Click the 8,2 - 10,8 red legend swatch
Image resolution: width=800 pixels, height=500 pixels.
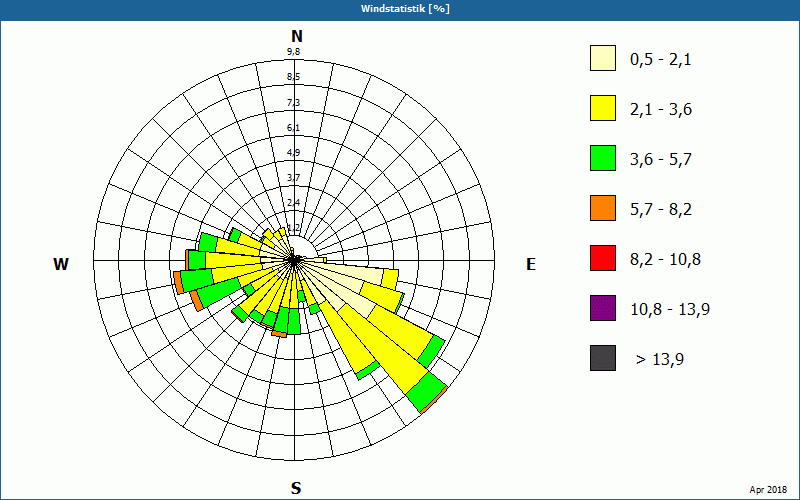[x=603, y=258]
